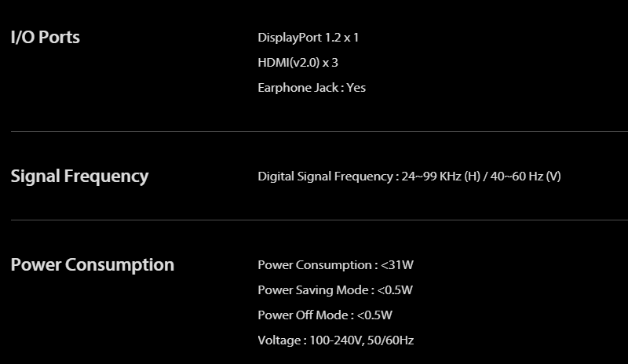
Task: Click the Power Consumption : <31W line
Action: coord(336,265)
